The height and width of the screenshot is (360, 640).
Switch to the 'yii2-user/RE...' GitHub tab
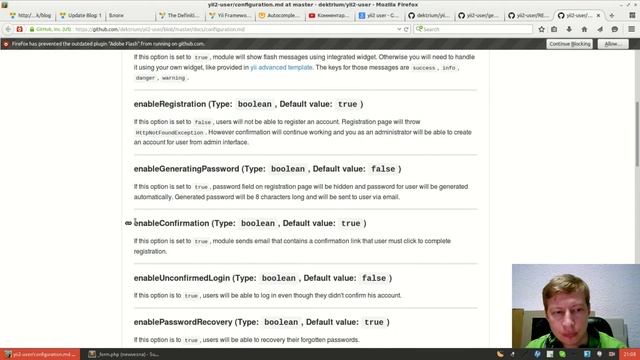pyautogui.click(x=529, y=16)
